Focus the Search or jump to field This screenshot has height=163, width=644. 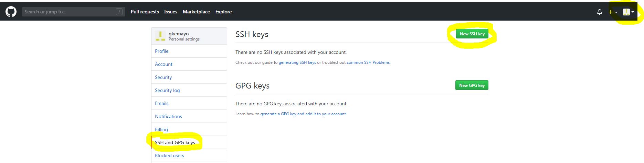click(69, 12)
